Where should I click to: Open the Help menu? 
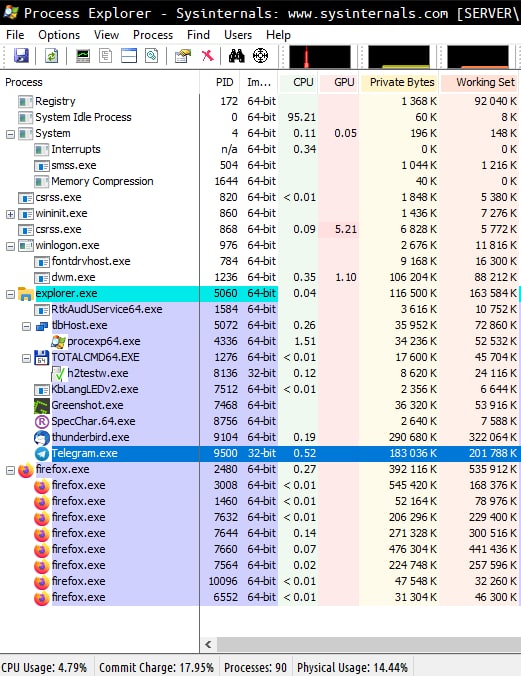[x=278, y=34]
